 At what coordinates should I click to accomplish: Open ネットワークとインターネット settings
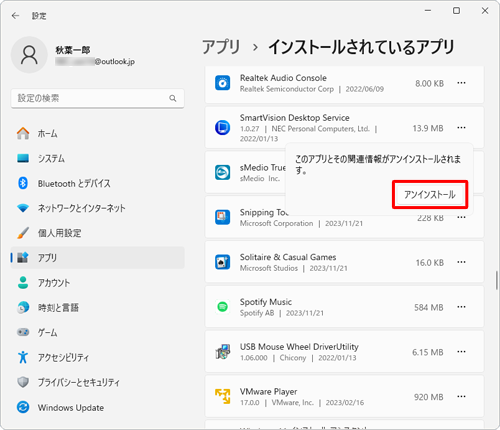tap(98, 208)
